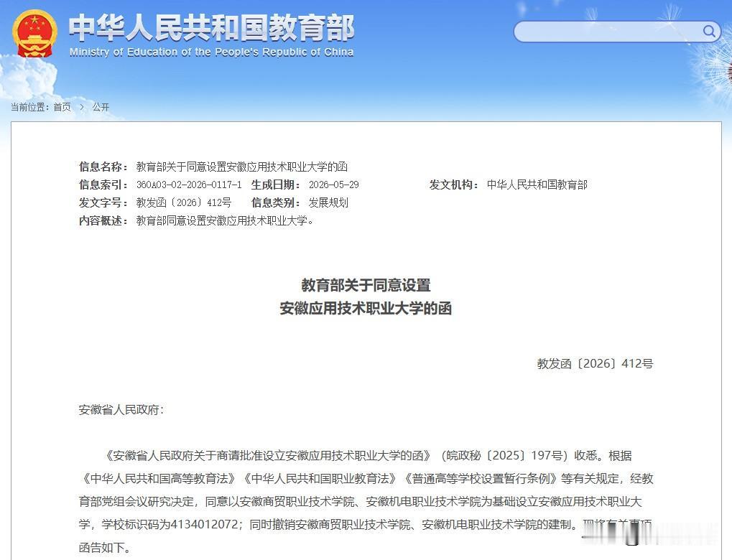Click 《中华人民共和国职业教育法》 in paragraph
This screenshot has width=732, height=560.
[320, 479]
